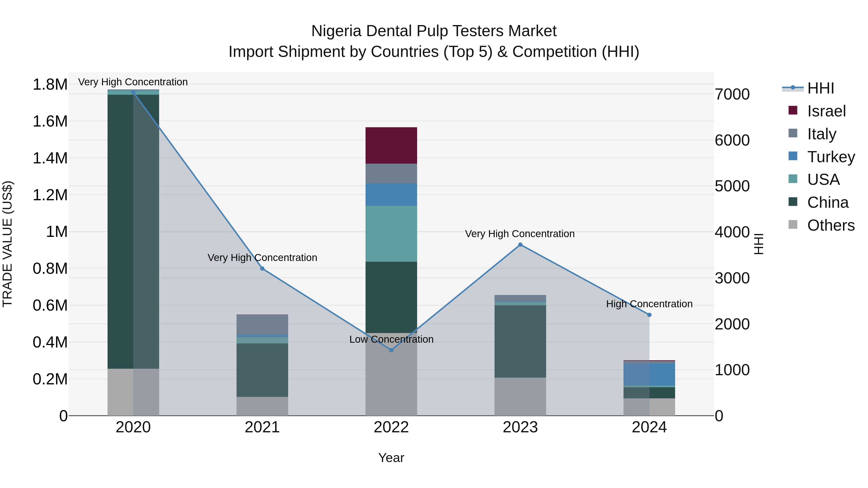Select the China segment in 2023 bar
The height and width of the screenshot is (488, 868).
(520, 341)
